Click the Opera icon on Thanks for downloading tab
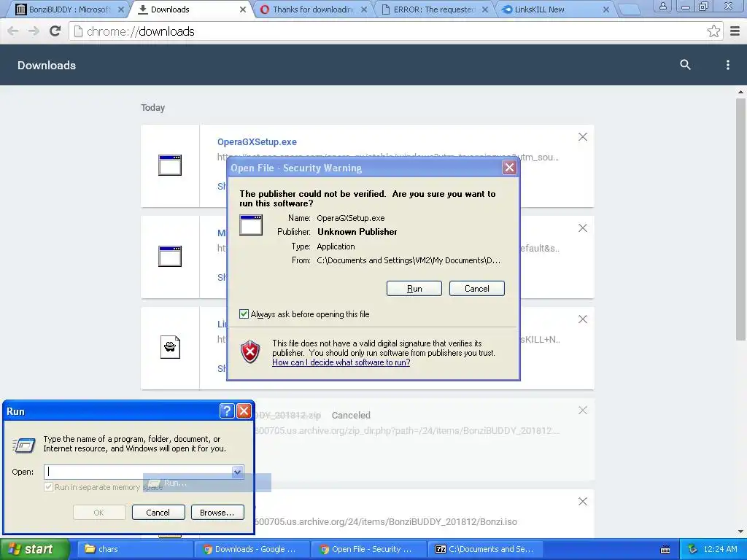The height and width of the screenshot is (560, 747). click(264, 9)
